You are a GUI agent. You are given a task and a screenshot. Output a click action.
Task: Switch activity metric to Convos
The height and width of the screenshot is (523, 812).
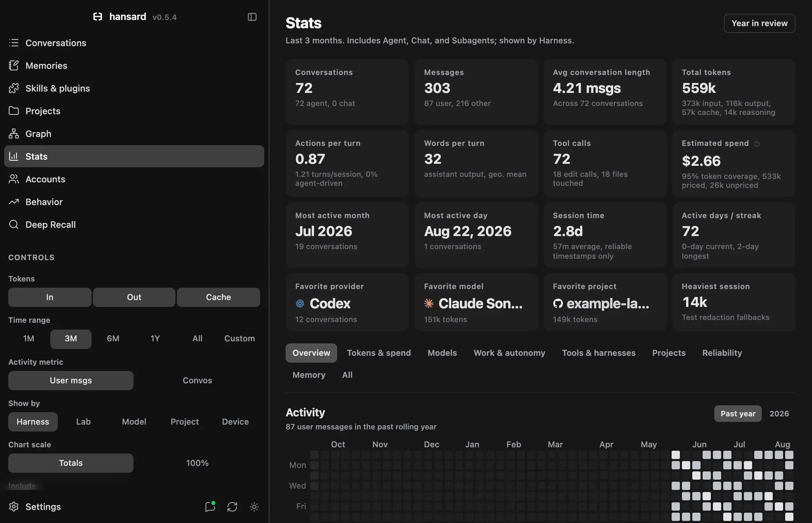[197, 381]
